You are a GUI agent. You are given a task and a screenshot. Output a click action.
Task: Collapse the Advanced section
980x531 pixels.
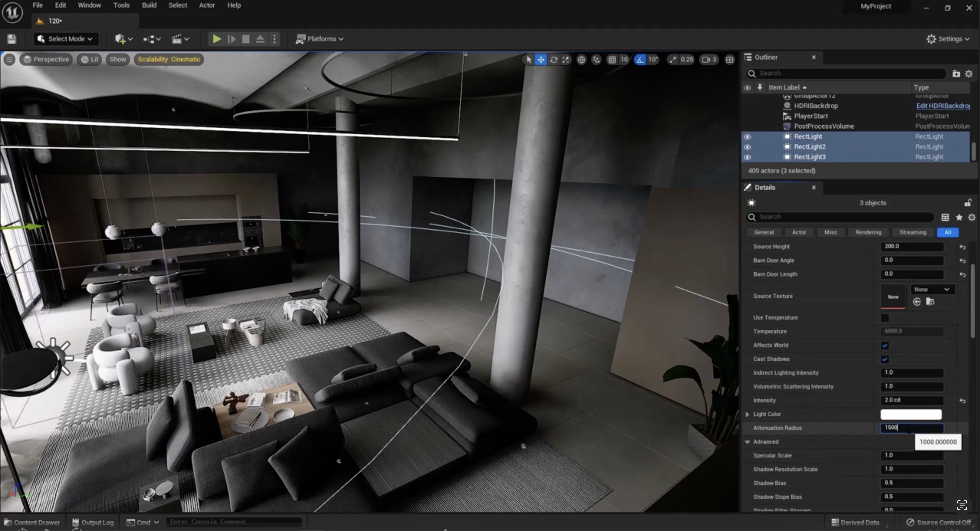pyautogui.click(x=747, y=442)
